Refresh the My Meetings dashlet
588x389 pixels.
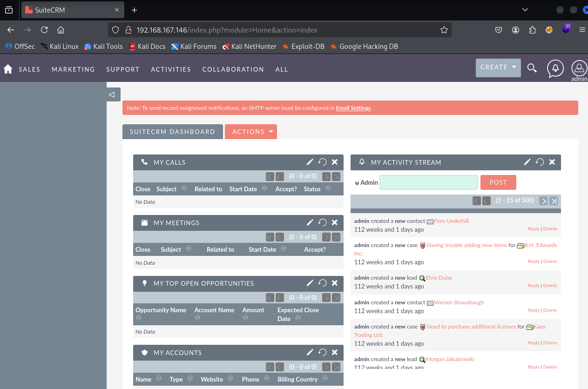point(322,222)
